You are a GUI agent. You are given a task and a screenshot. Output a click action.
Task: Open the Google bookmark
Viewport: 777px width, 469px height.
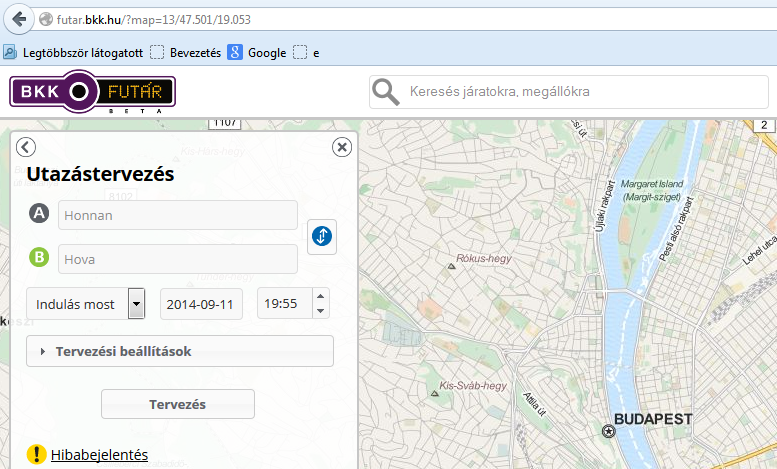257,53
